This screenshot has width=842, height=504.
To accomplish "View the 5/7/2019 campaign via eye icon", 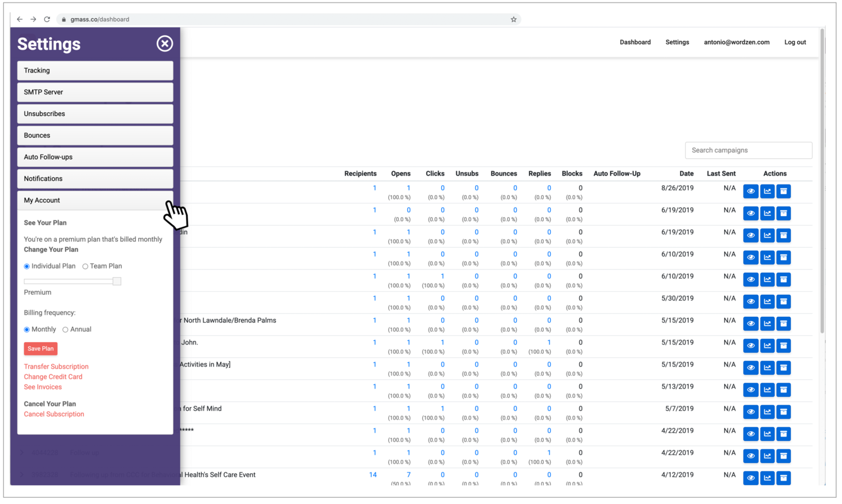I will 751,412.
